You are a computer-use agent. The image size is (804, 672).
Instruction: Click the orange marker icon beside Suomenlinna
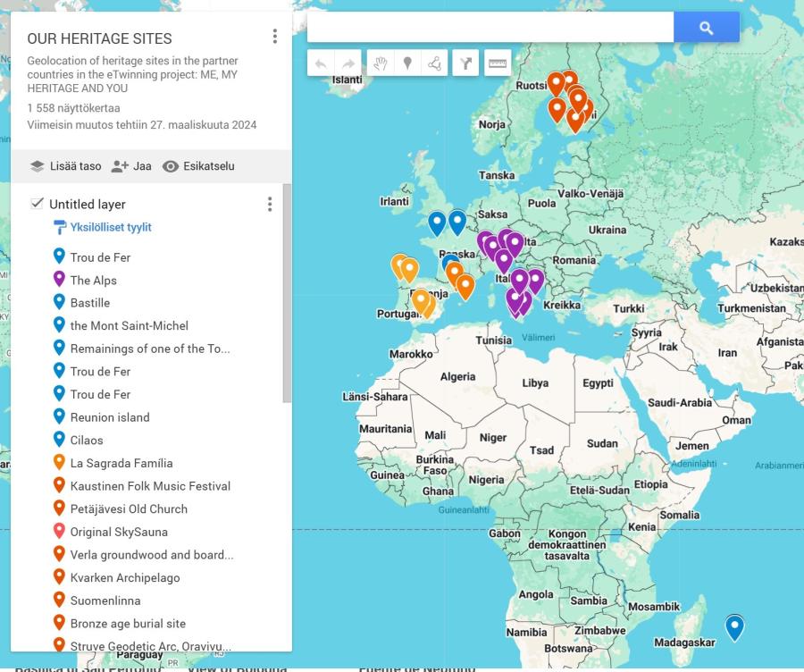(59, 600)
